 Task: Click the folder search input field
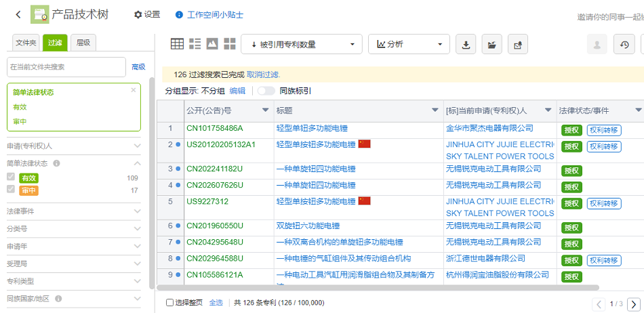click(x=66, y=67)
